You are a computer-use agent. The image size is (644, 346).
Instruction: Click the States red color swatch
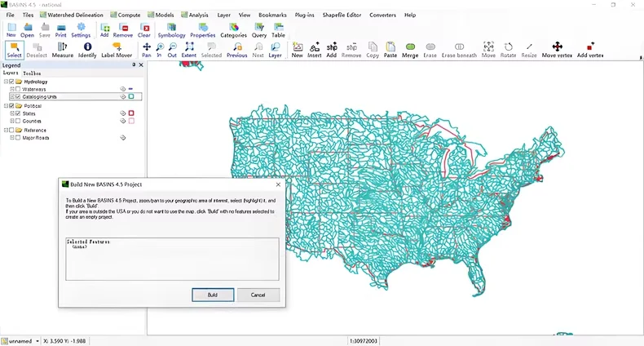[131, 113]
